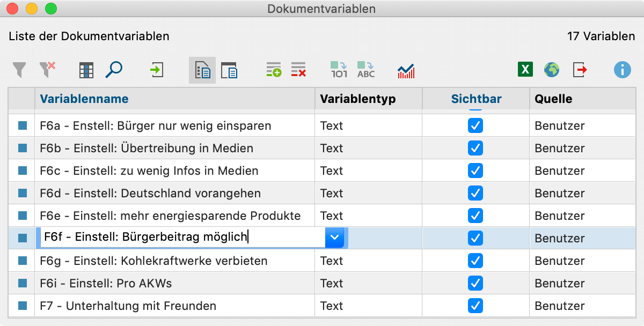Switch to data editor view icon
Screen dimensions: 644x326
click(x=230, y=70)
